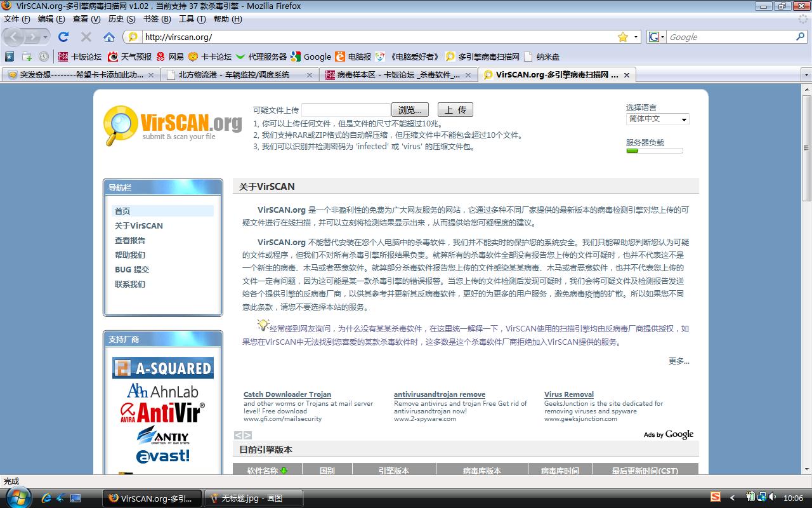Click the avast! vendor logo

[163, 456]
